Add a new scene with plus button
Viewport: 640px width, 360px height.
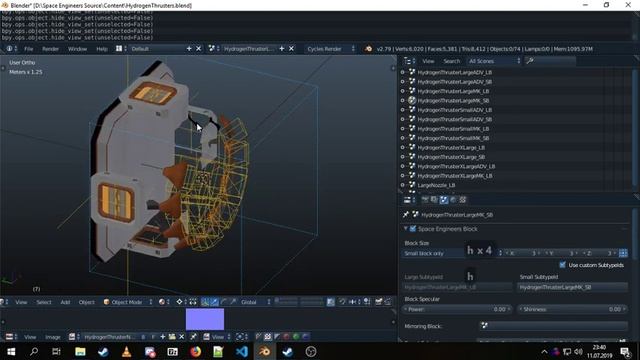click(282, 49)
